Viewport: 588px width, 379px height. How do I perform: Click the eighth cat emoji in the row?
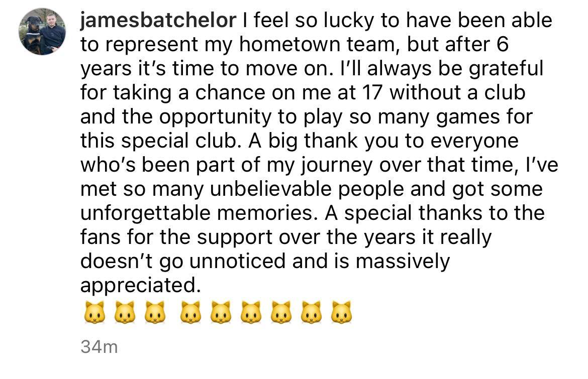click(311, 312)
